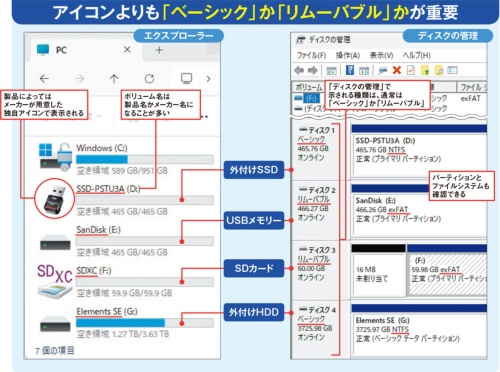Screen dimensions: 500x372
Task: Select the Elements SE (G:) NTFS partition block
Action: pos(419,330)
